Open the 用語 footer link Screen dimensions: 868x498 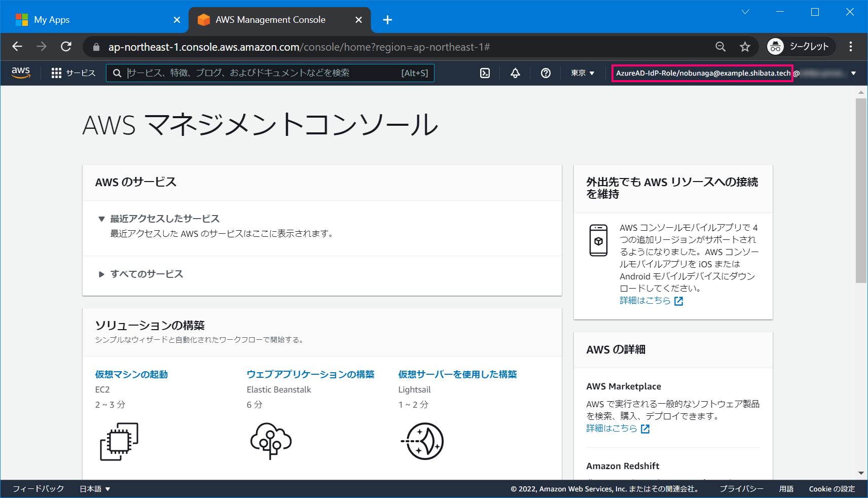click(786, 489)
